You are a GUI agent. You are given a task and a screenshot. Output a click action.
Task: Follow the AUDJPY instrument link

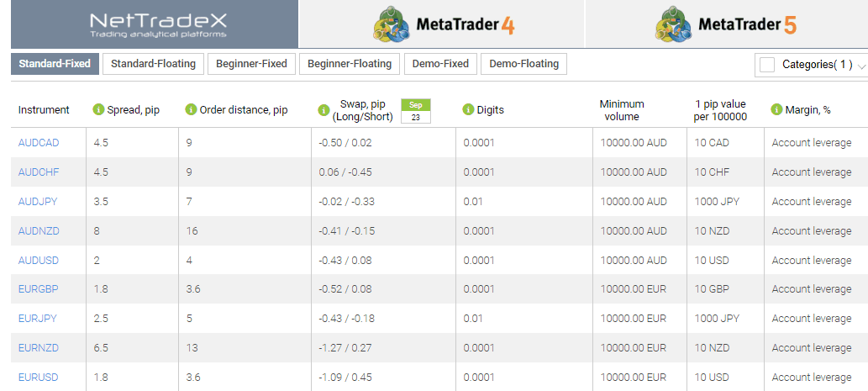pos(38,202)
